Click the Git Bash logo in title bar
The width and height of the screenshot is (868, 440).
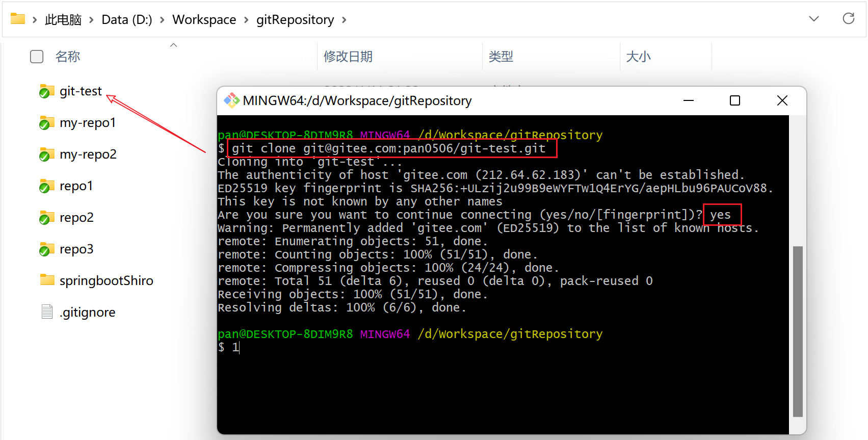[x=232, y=100]
